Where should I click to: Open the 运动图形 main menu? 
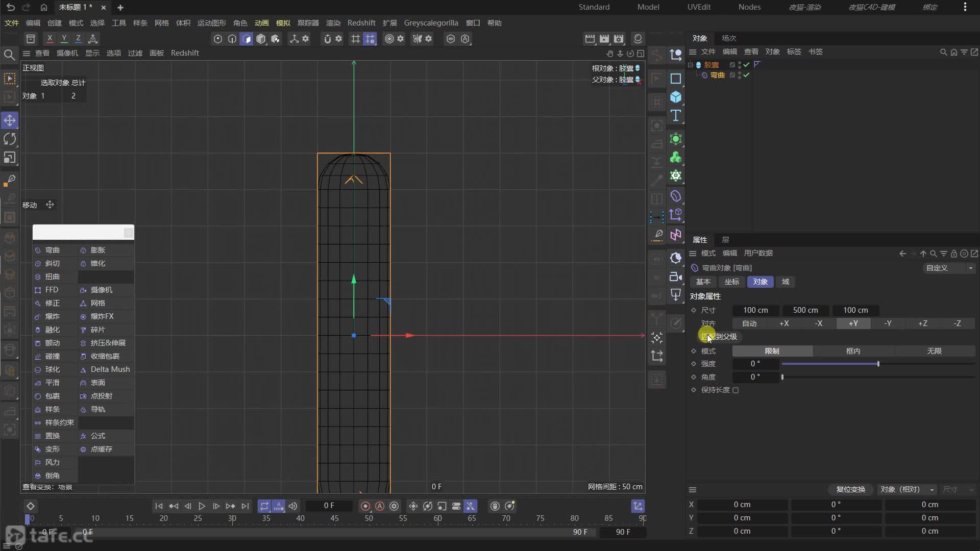212,23
